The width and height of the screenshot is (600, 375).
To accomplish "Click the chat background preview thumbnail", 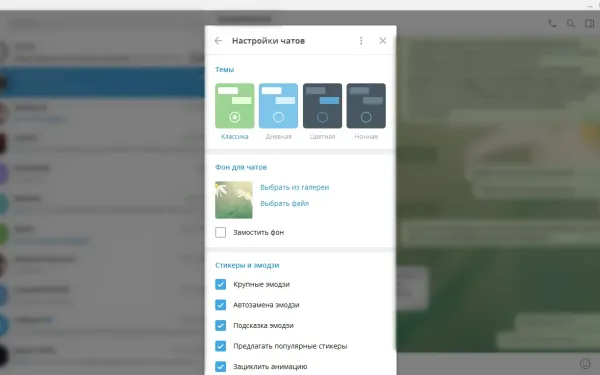I will click(x=234, y=200).
